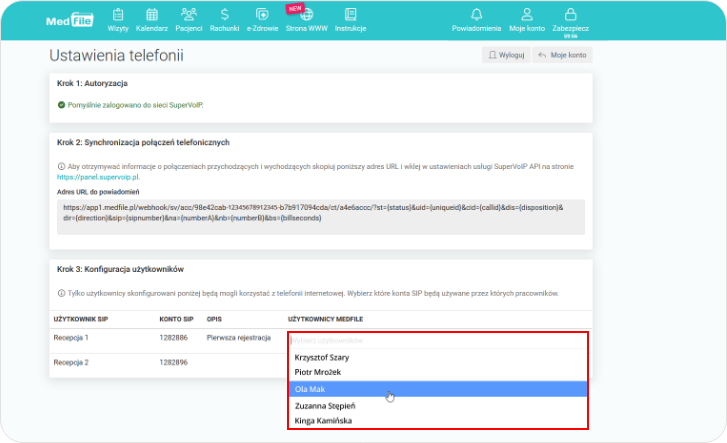Open Rachunki billing dollar icon
Screen dimensions: 727x443
[225, 16]
